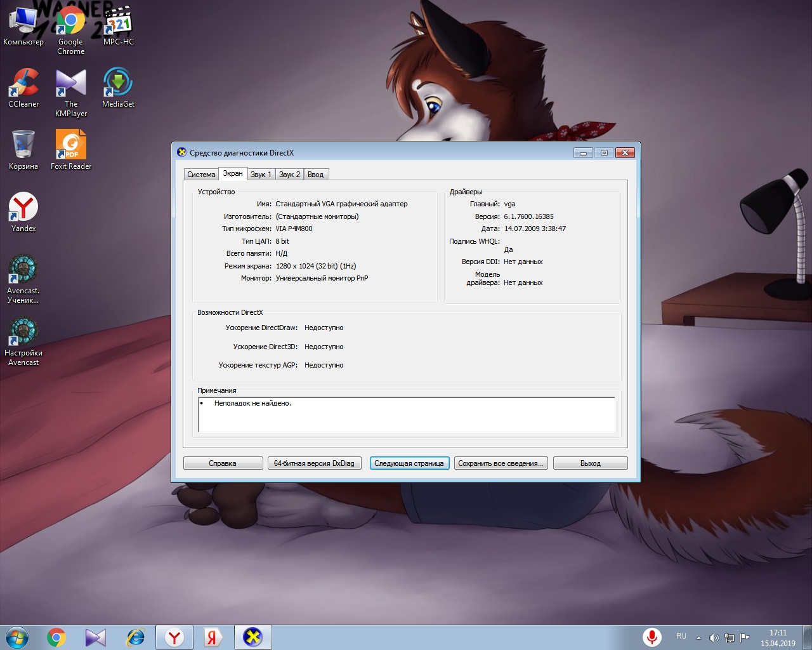Click the red Я Yandex taskbar icon
Screen dimensions: 812x650
(213, 637)
